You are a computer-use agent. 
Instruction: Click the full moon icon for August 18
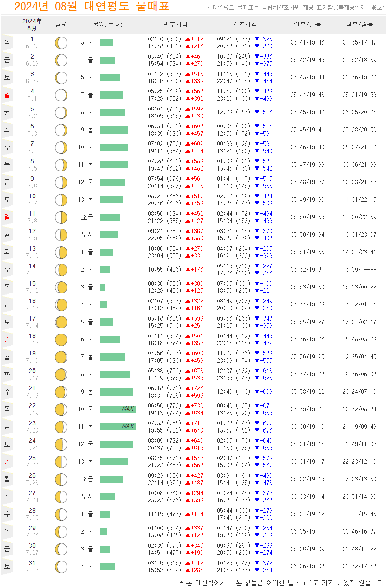[x=61, y=340]
